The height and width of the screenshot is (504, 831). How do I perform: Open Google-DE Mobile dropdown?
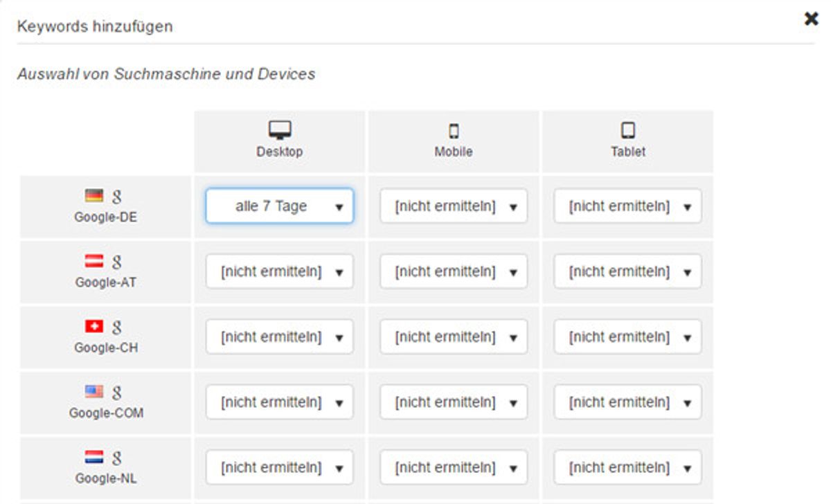(x=454, y=206)
